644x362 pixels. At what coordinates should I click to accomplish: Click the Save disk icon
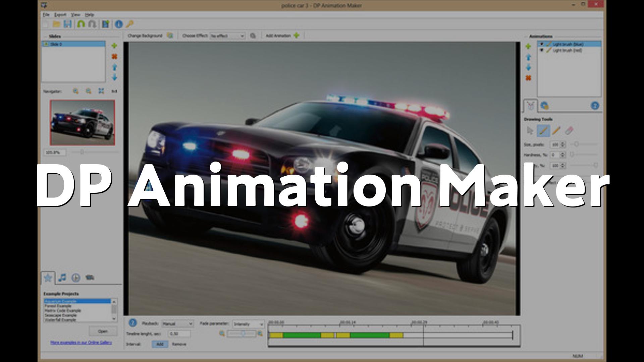pos(68,24)
